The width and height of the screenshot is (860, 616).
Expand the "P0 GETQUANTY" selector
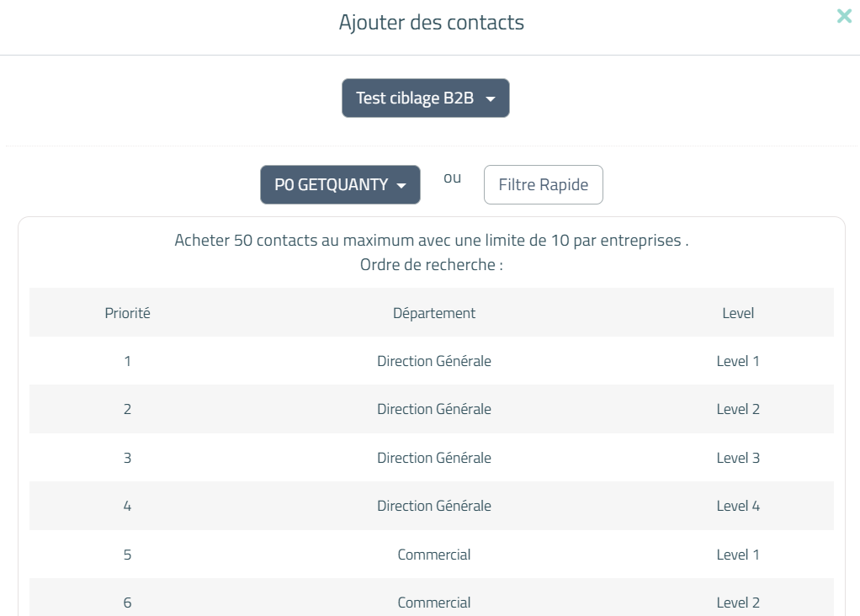click(x=340, y=184)
